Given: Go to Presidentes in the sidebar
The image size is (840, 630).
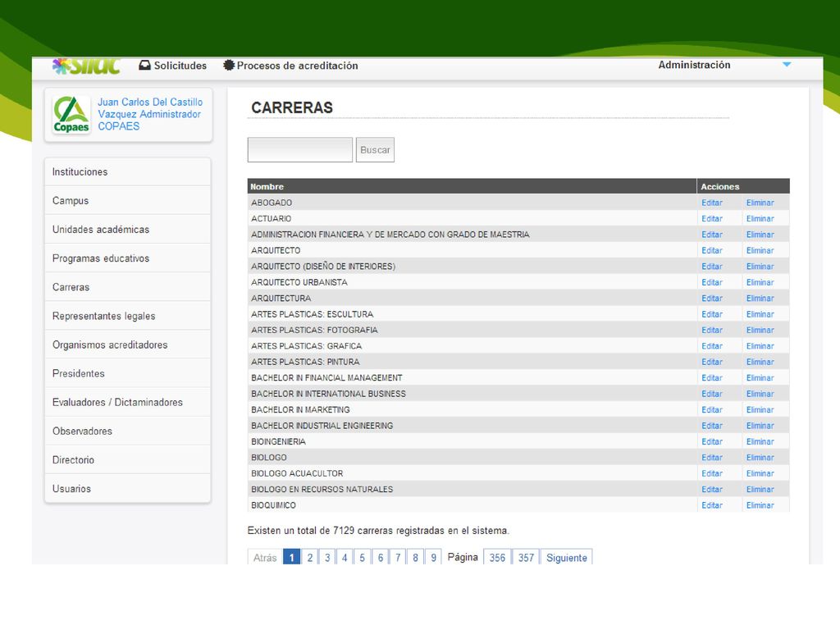Looking at the screenshot, I should (x=127, y=373).
